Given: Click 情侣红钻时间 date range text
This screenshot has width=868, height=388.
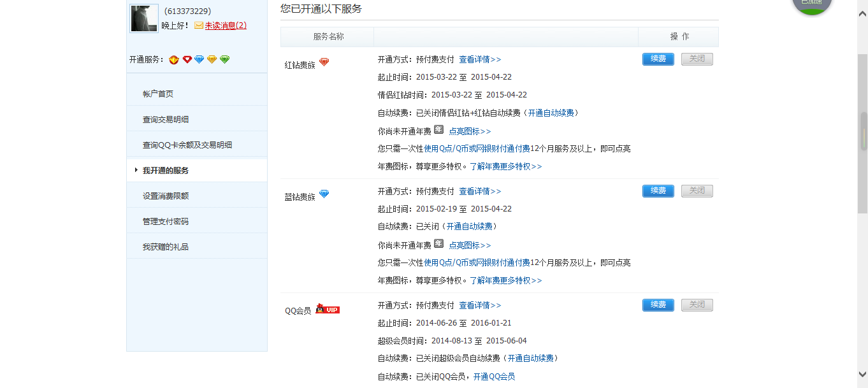Looking at the screenshot, I should [x=452, y=95].
